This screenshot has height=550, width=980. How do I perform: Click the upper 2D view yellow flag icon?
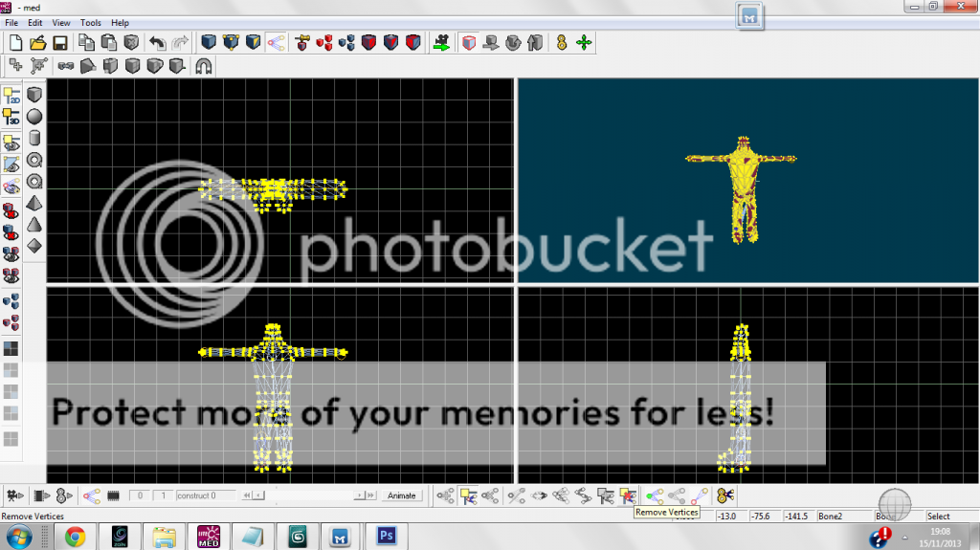[11, 95]
